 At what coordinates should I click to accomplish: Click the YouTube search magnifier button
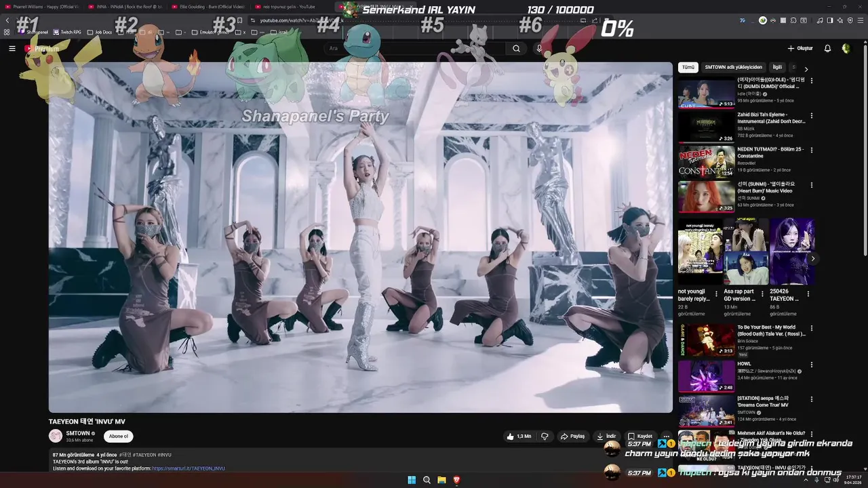click(x=516, y=49)
